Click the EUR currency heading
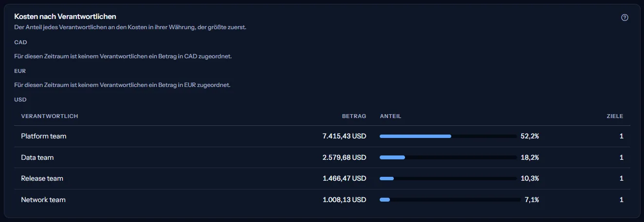 (x=20, y=71)
